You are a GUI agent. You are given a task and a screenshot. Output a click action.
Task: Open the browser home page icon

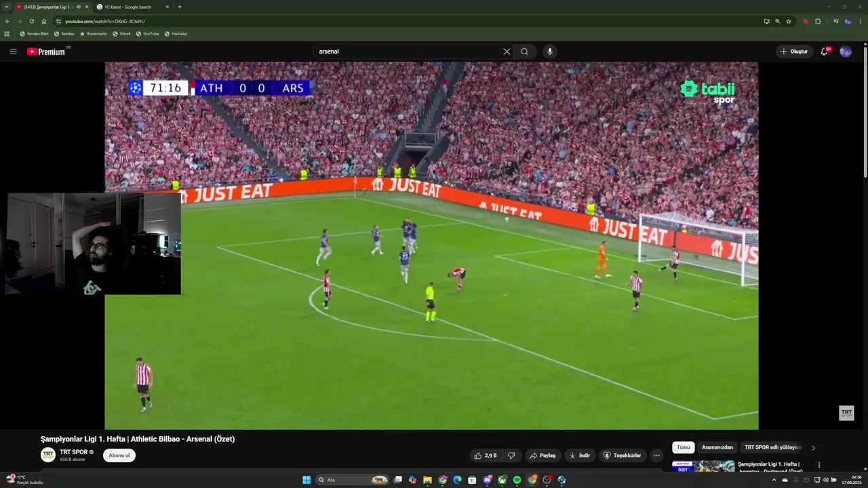pyautogui.click(x=44, y=21)
